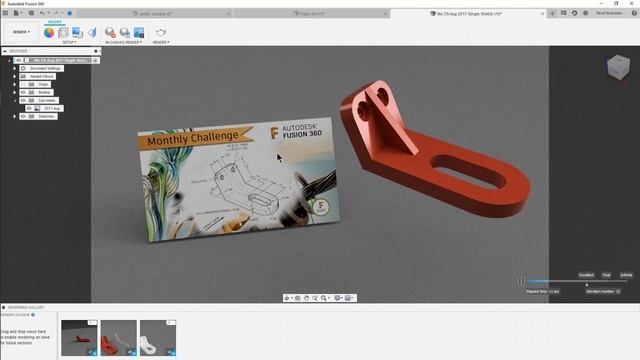Open third gallery thumbnail, white bracket

point(158,338)
